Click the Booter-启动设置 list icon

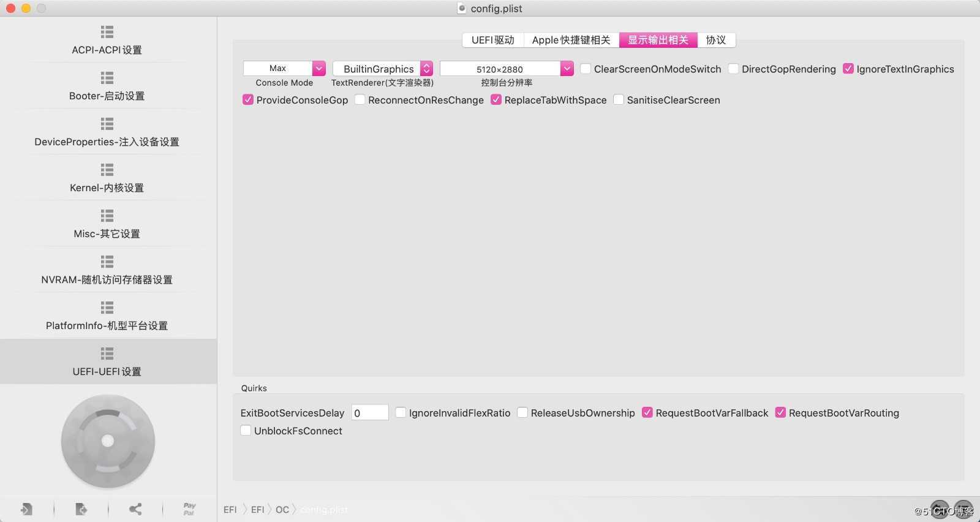(x=107, y=78)
